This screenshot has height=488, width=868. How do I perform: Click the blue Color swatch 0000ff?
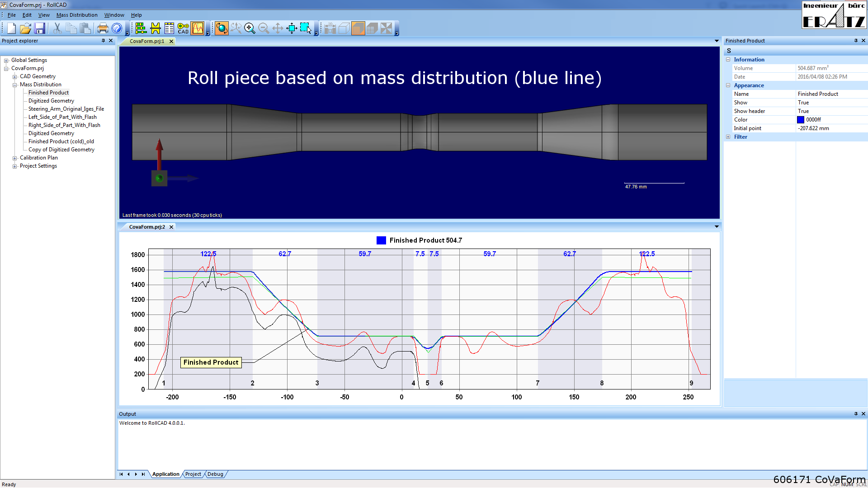(800, 120)
